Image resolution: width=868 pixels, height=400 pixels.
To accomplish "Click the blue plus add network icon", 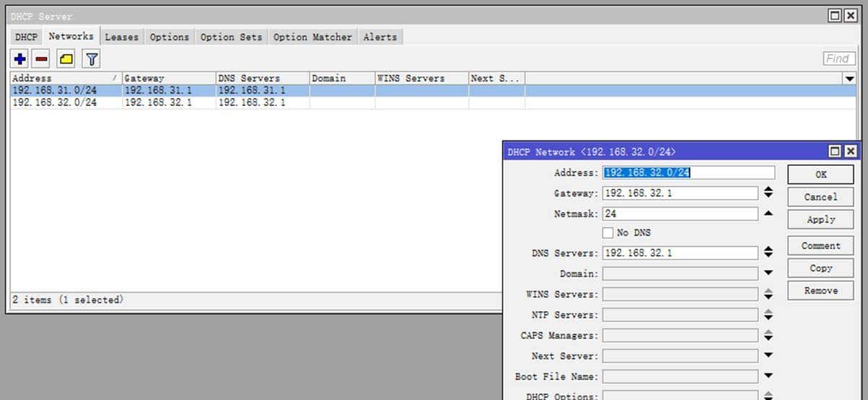I will coord(20,59).
